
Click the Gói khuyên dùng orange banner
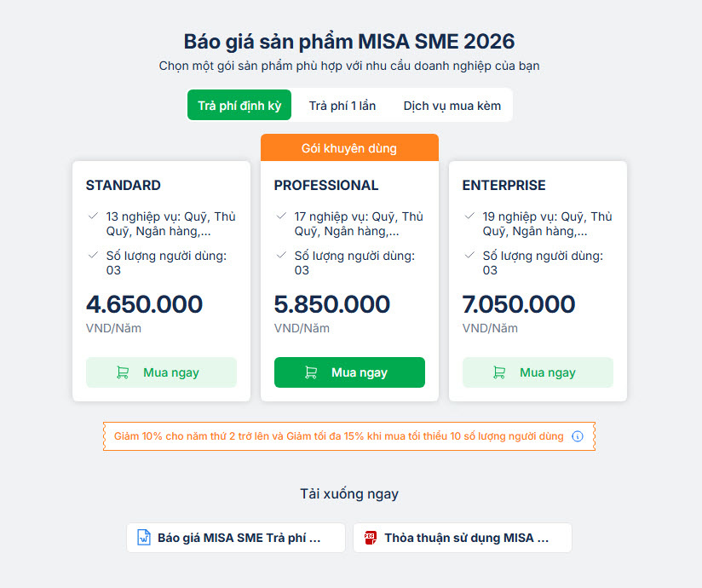[349, 148]
